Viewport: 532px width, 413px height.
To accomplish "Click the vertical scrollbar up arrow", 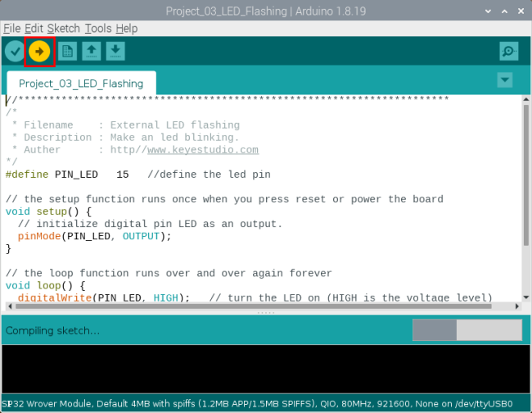I will coord(526,99).
